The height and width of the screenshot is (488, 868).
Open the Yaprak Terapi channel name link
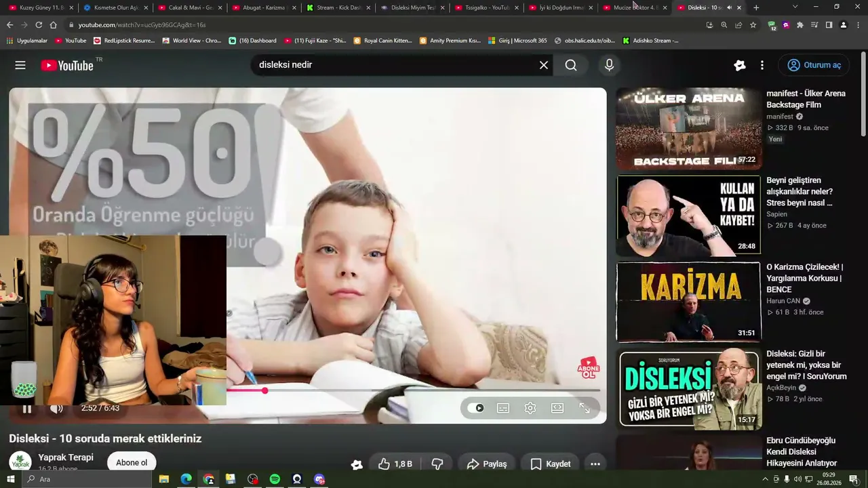66,457
